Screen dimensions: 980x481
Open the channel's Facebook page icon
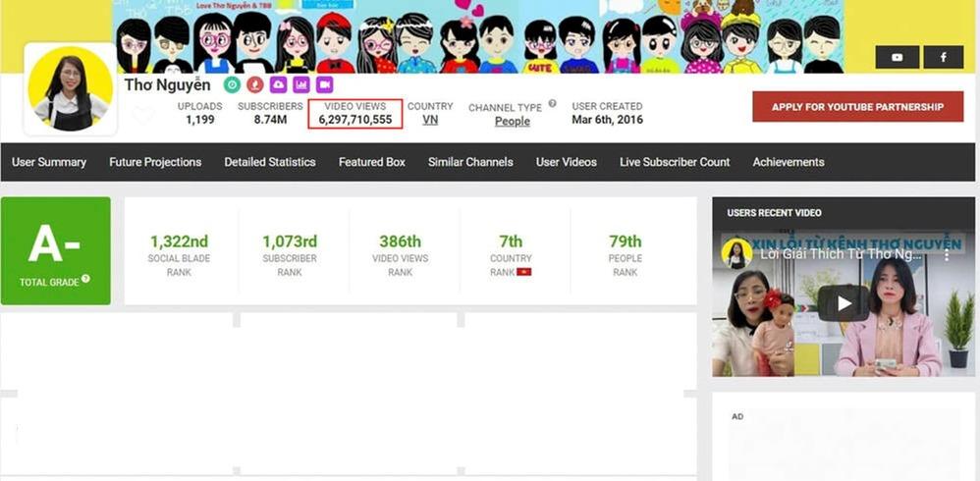(x=944, y=58)
